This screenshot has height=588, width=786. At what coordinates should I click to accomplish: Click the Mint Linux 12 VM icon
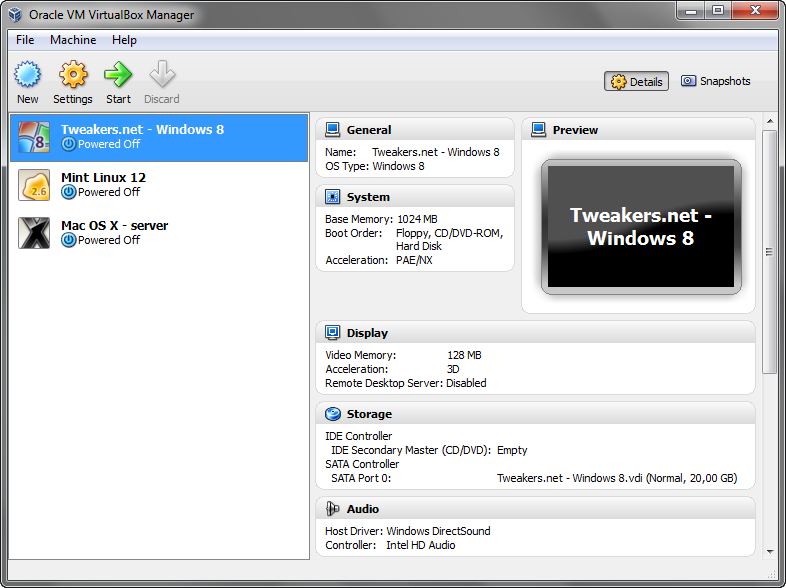tap(34, 185)
